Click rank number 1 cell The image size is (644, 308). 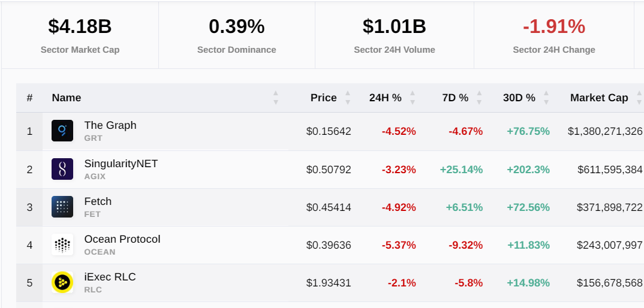tap(29, 131)
